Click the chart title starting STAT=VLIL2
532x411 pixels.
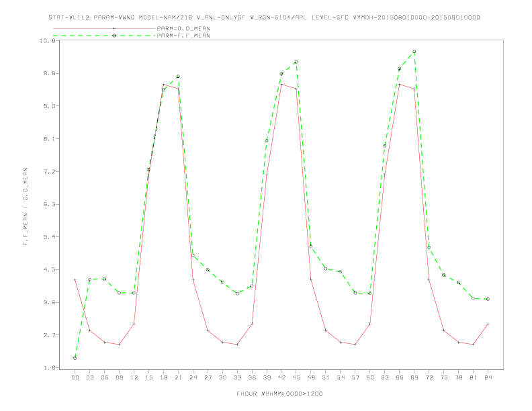[264, 17]
